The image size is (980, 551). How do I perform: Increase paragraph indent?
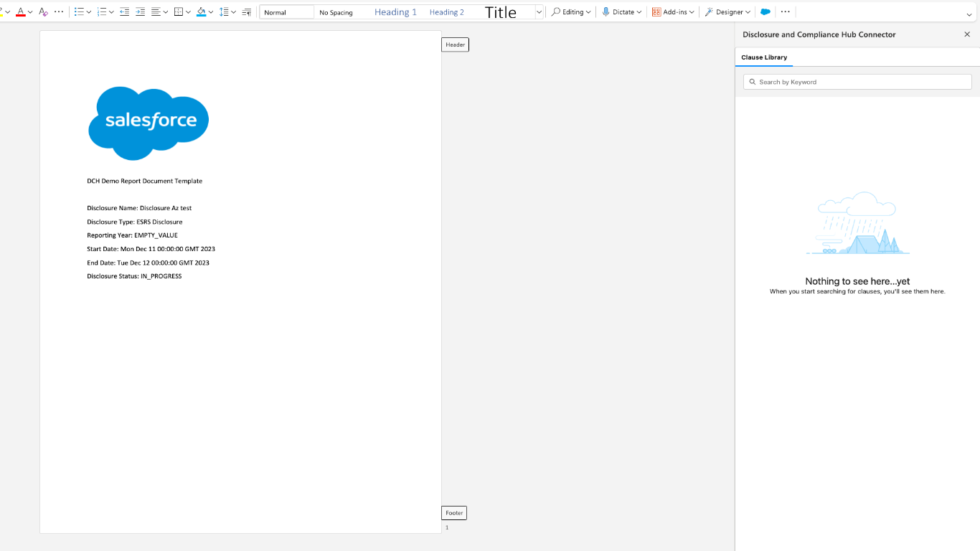[x=140, y=12]
